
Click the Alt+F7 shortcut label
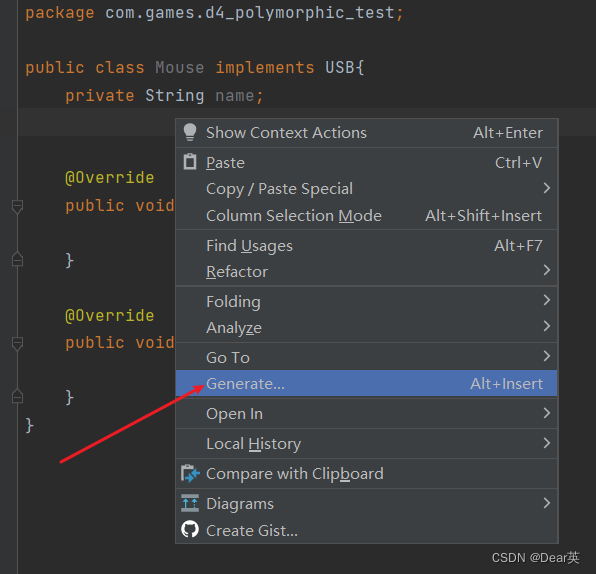coord(518,246)
